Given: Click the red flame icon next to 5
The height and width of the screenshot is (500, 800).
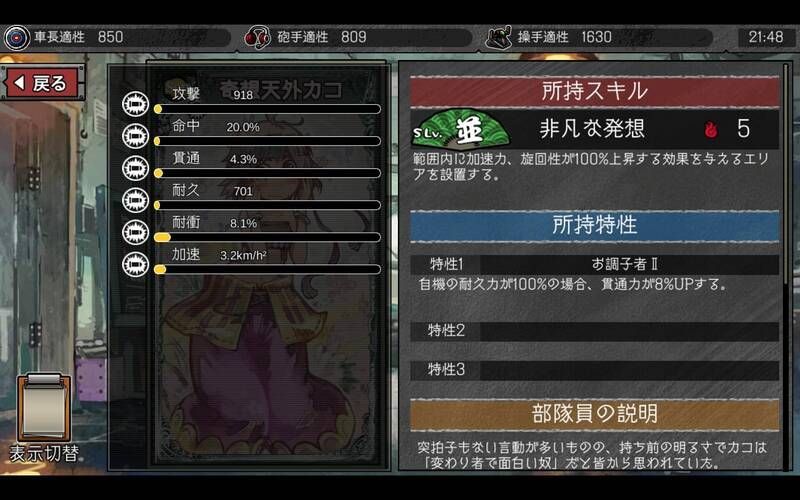Looking at the screenshot, I should coord(711,130).
